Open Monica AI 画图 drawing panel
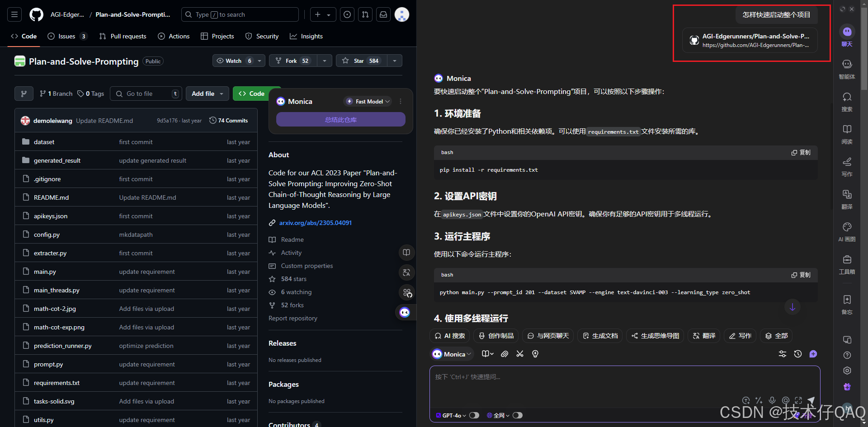The height and width of the screenshot is (427, 868). (847, 231)
